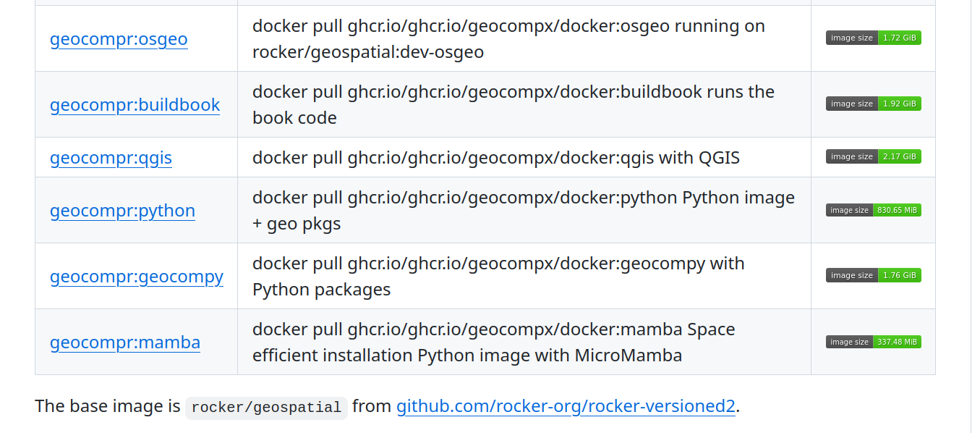Viewport: 980px width, 433px height.
Task: Visit the geocompr:mamba link
Action: click(125, 342)
